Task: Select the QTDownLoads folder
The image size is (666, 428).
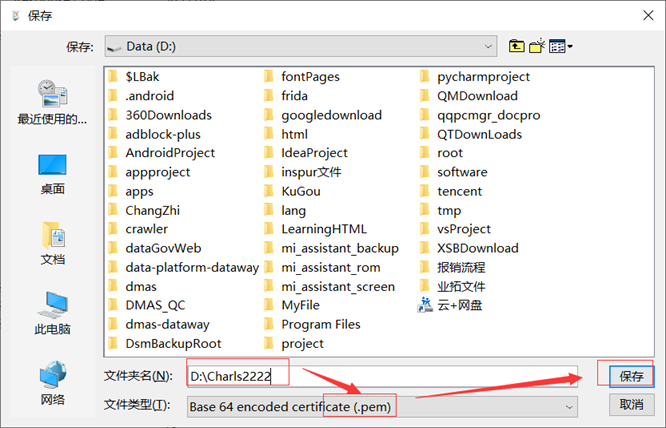Action: tap(471, 134)
